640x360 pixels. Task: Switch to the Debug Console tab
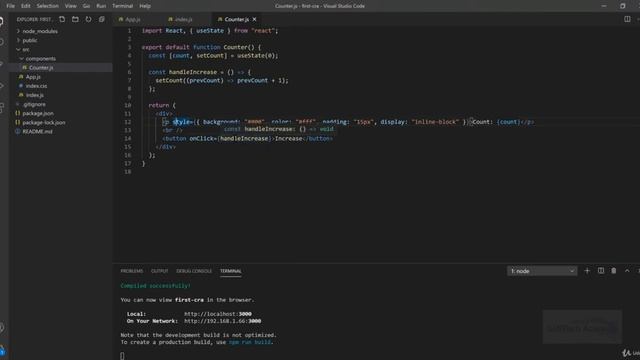[x=194, y=271]
